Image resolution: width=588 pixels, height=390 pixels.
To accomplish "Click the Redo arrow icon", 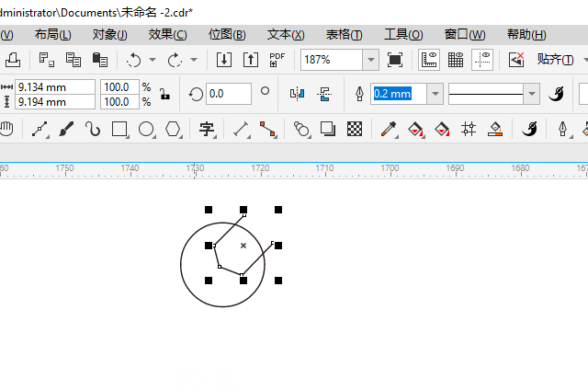I will 175,60.
